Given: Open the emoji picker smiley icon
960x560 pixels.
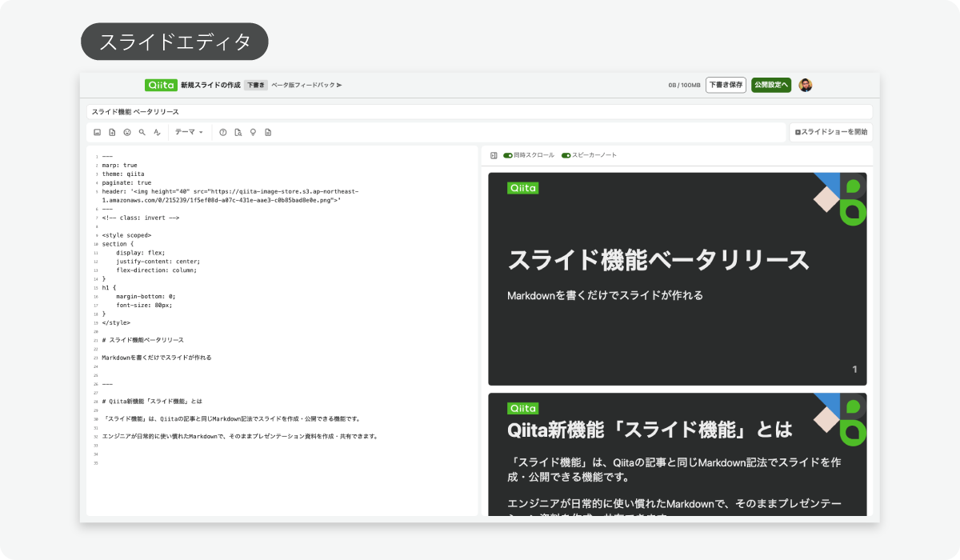Looking at the screenshot, I should [x=127, y=132].
